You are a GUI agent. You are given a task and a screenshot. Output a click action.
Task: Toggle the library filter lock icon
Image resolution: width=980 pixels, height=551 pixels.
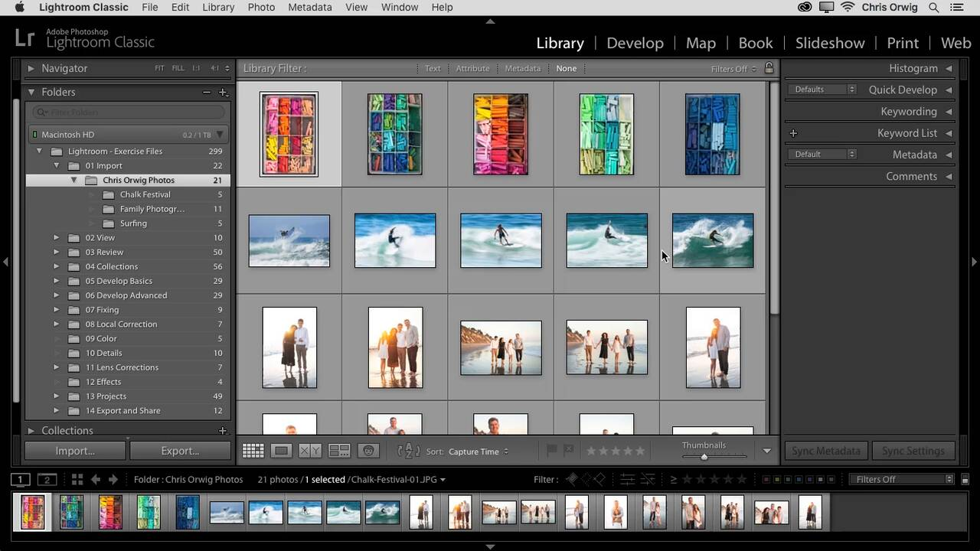pyautogui.click(x=769, y=68)
